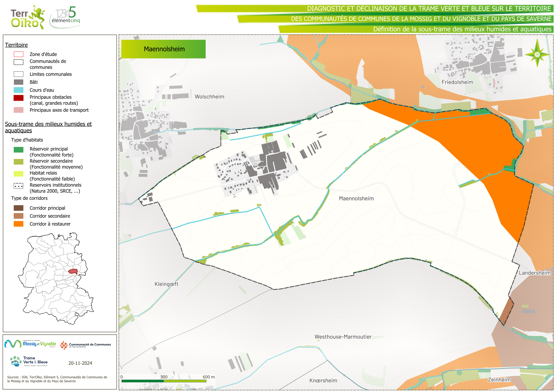
Task: Click the Habitat relais yellow swatch
Action: click(19, 174)
